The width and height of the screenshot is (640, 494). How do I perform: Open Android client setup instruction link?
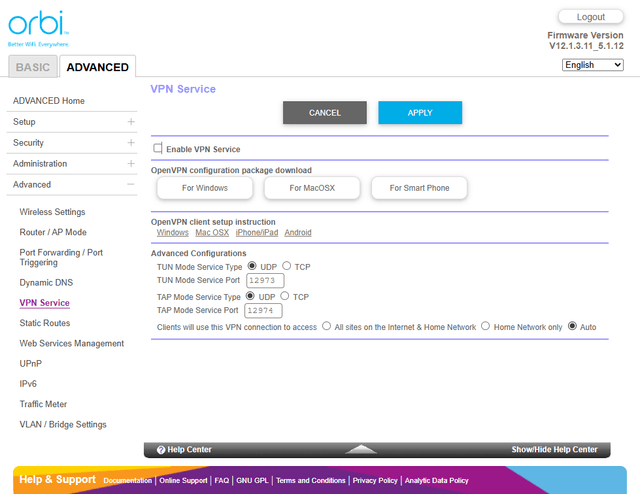(x=298, y=232)
